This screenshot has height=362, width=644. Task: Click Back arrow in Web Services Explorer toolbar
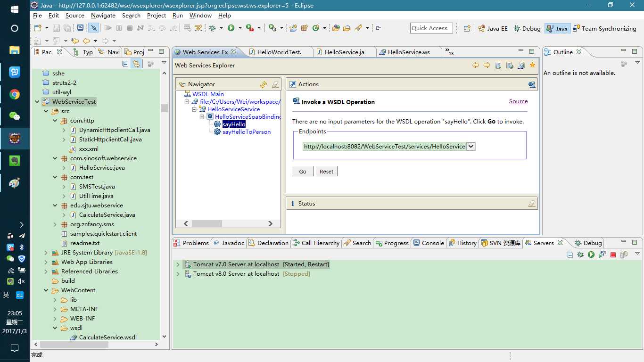[x=475, y=66]
